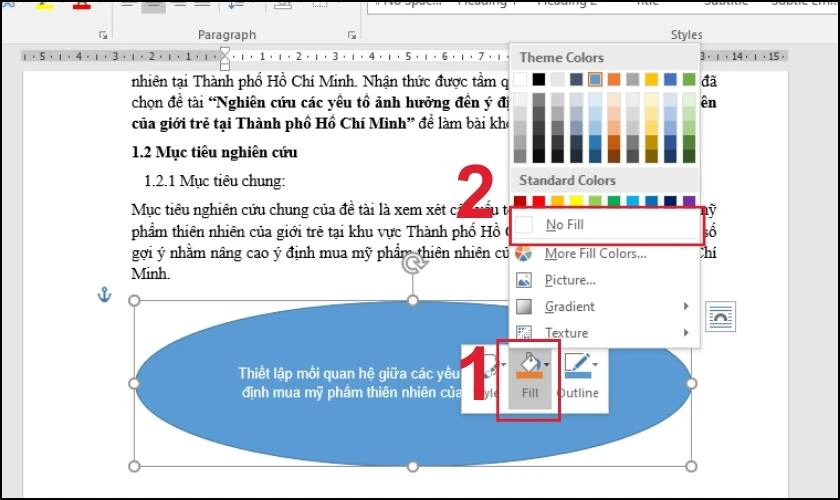Click the ellipse's bottom-right corner handle
This screenshot has width=840, height=500.
tap(692, 467)
